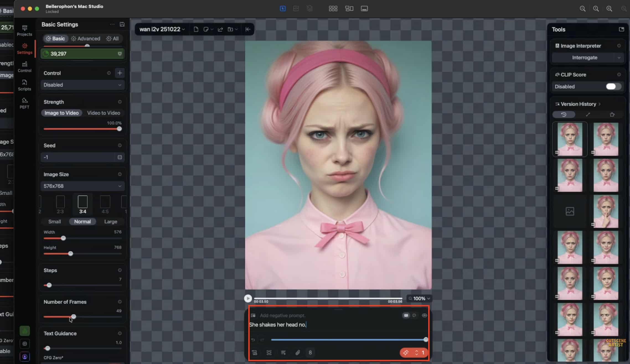630x364 pixels.
Task: Play the video with the play button
Action: tap(248, 298)
